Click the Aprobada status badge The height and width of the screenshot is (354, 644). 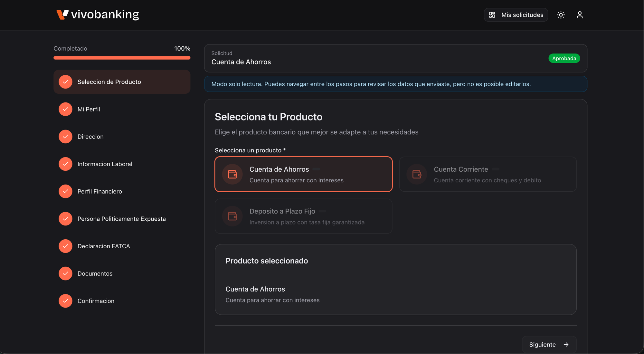[564, 58]
